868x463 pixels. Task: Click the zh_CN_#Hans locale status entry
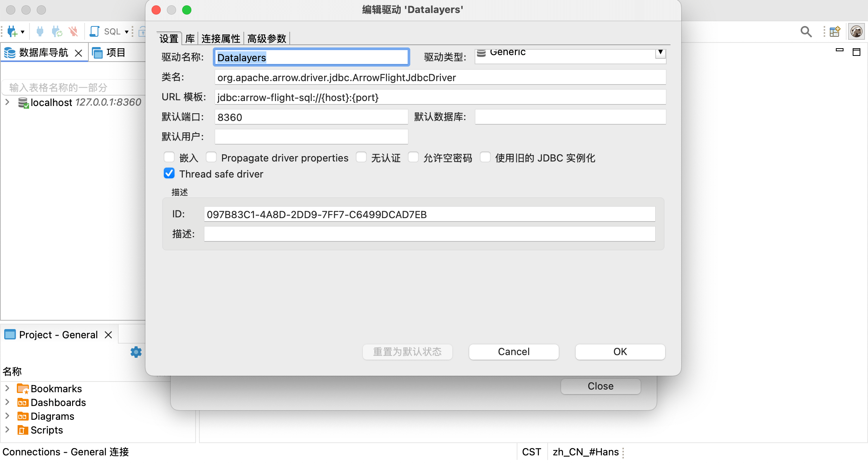coord(586,452)
